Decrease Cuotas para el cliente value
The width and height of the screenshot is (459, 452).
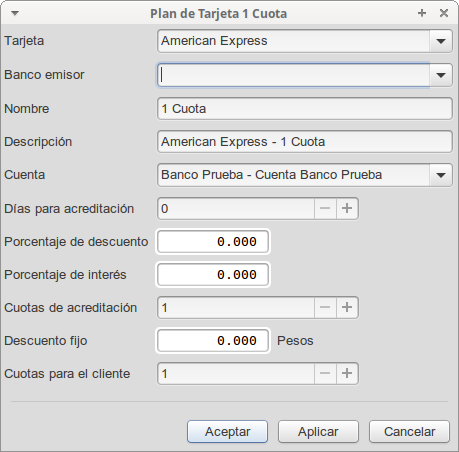[x=325, y=373]
